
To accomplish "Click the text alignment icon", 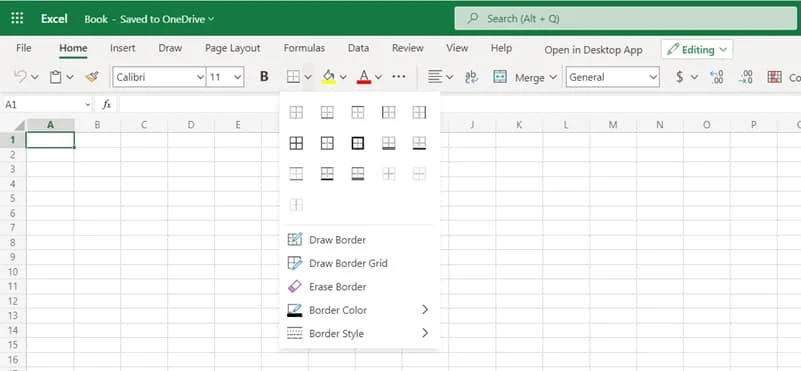I will 435,77.
